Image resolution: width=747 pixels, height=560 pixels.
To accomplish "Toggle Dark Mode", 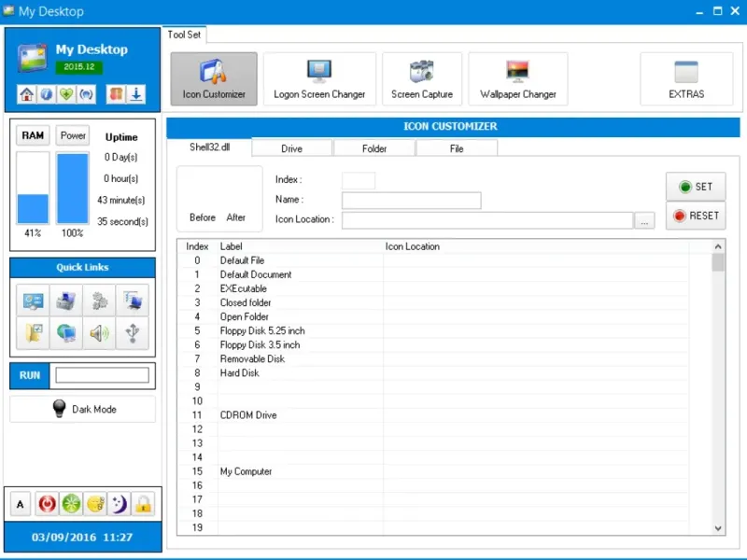I will pyautogui.click(x=82, y=409).
